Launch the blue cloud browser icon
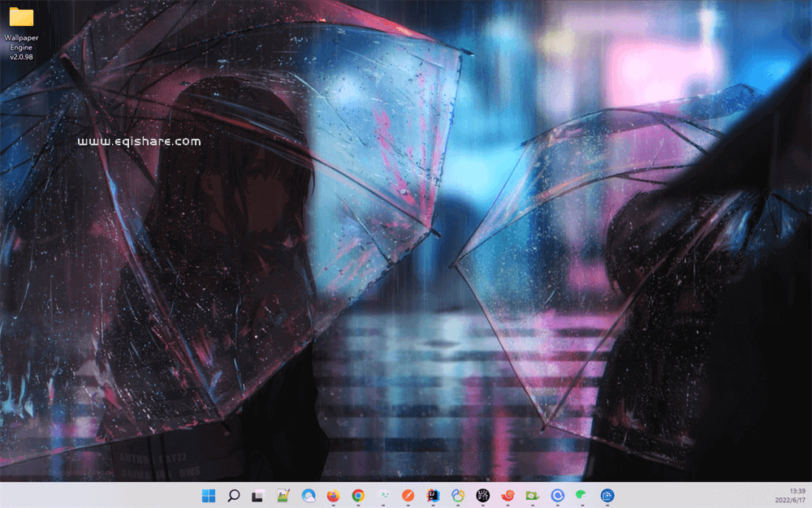 point(309,496)
